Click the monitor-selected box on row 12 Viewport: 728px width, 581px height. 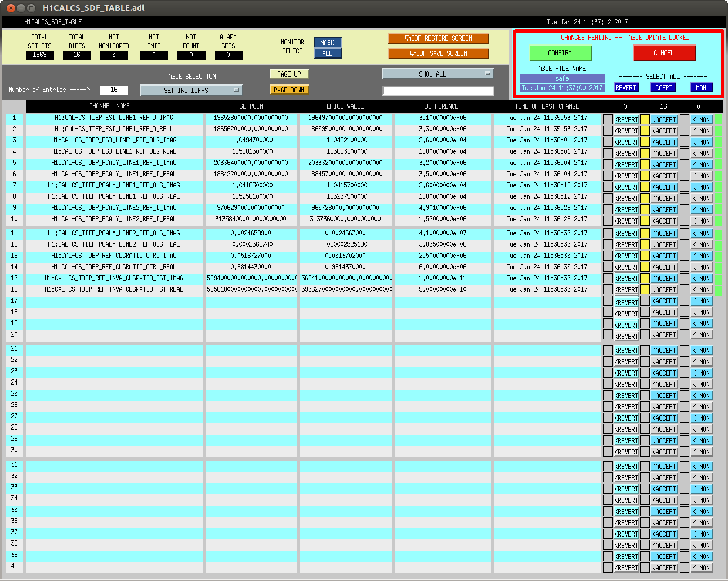[684, 244]
